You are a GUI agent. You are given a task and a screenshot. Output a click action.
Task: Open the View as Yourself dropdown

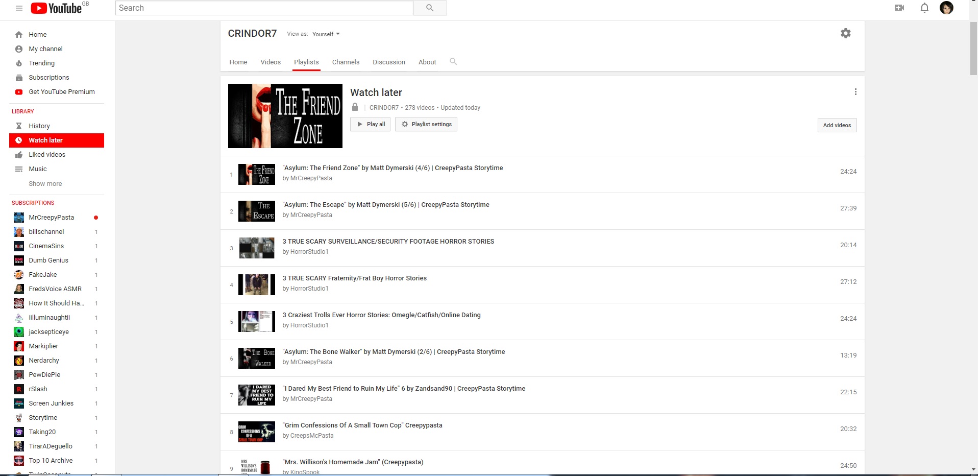(326, 34)
